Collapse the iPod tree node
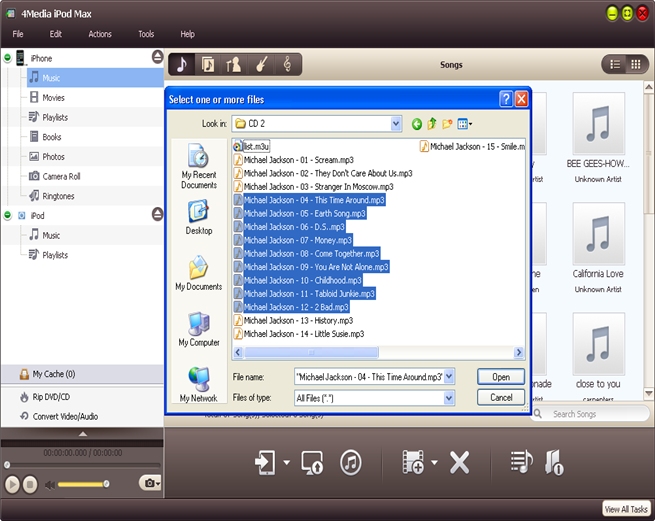Viewport: 655px width, 521px height. pyautogui.click(x=8, y=215)
